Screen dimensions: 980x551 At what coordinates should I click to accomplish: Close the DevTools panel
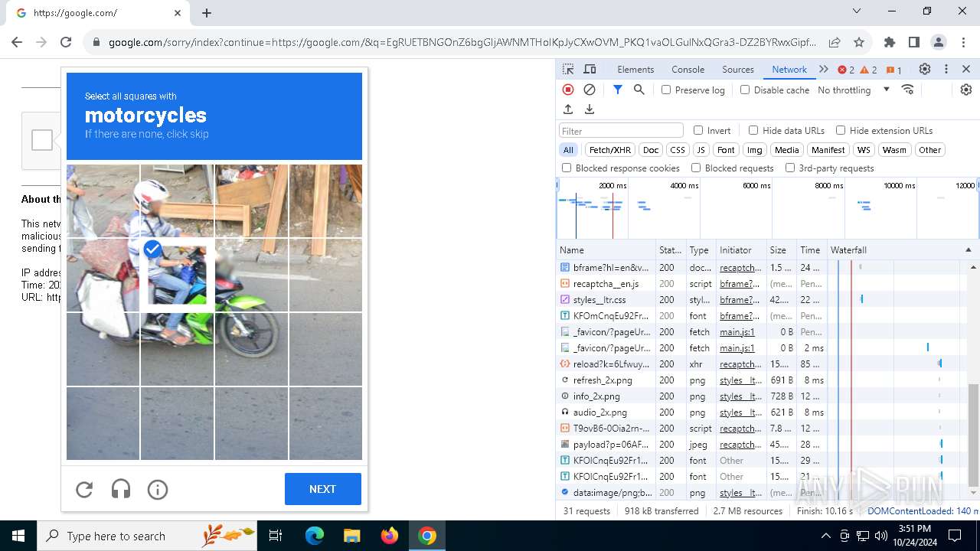966,69
